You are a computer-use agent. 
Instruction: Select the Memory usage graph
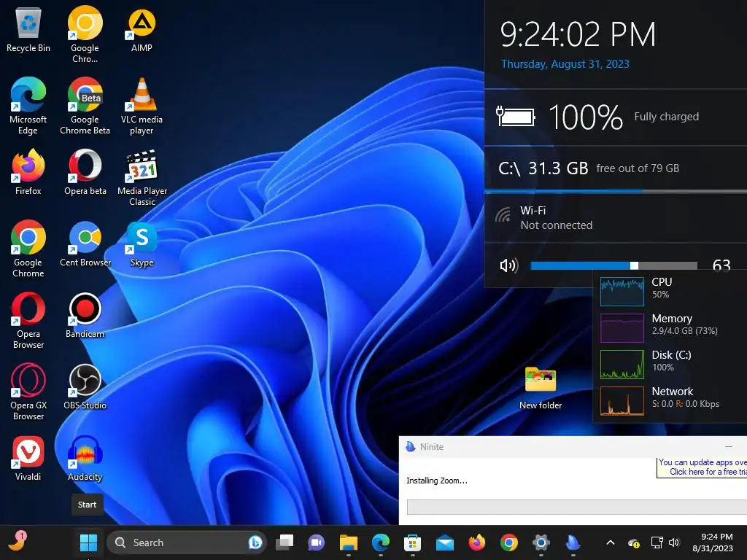622,327
